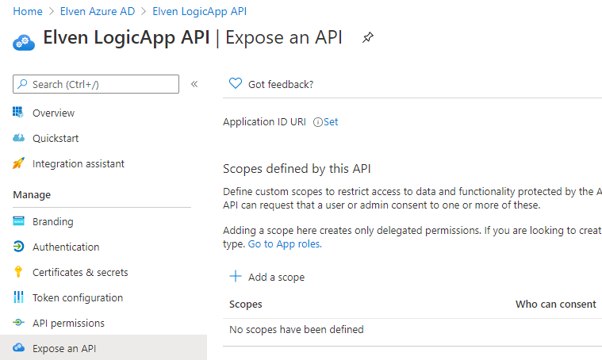Screen dimensions: 602x364
Task: Collapse the sidebar with the double chevron
Action: (x=194, y=84)
